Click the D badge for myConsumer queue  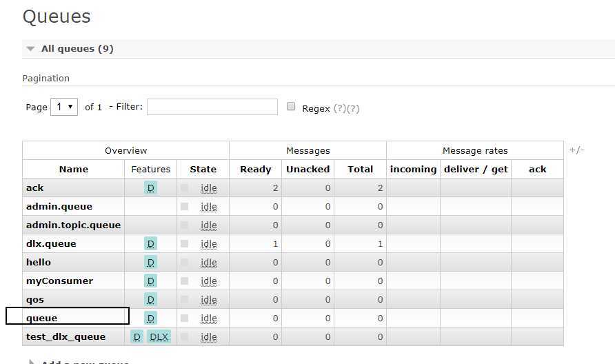pyautogui.click(x=150, y=281)
